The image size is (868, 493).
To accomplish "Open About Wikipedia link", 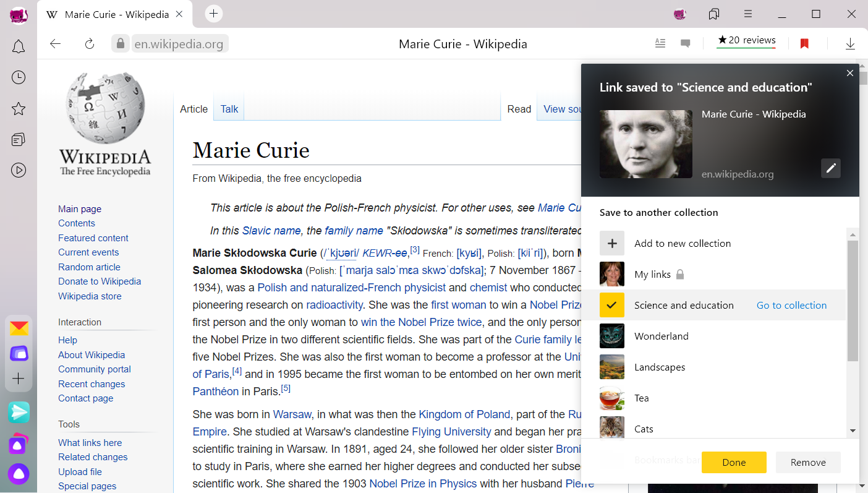I will click(91, 355).
